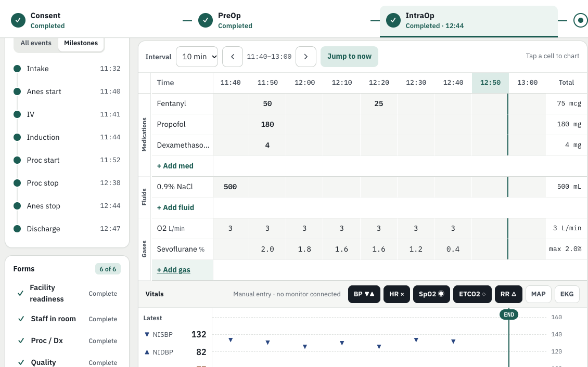This screenshot has height=367, width=588.
Task: Toggle the RR vitals series
Action: click(x=508, y=294)
